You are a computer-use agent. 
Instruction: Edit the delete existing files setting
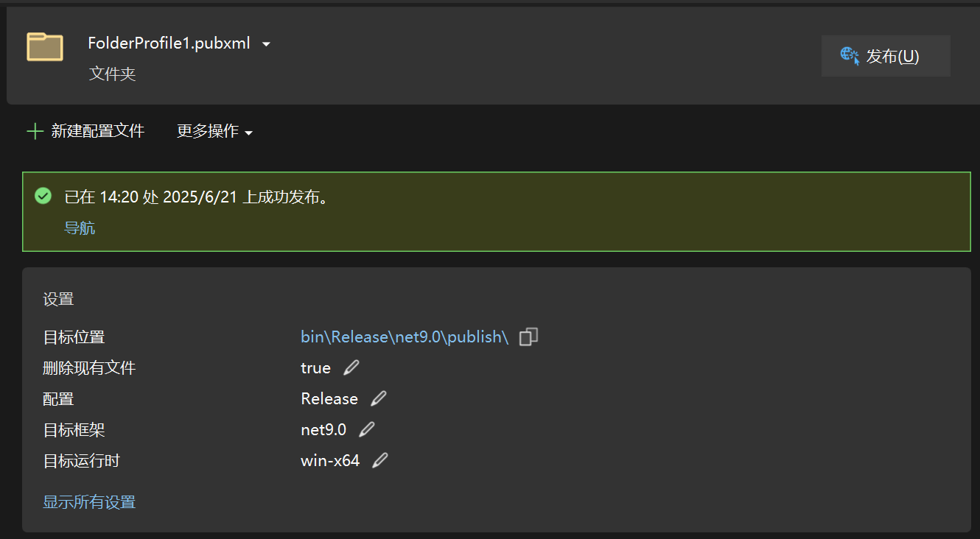point(351,367)
